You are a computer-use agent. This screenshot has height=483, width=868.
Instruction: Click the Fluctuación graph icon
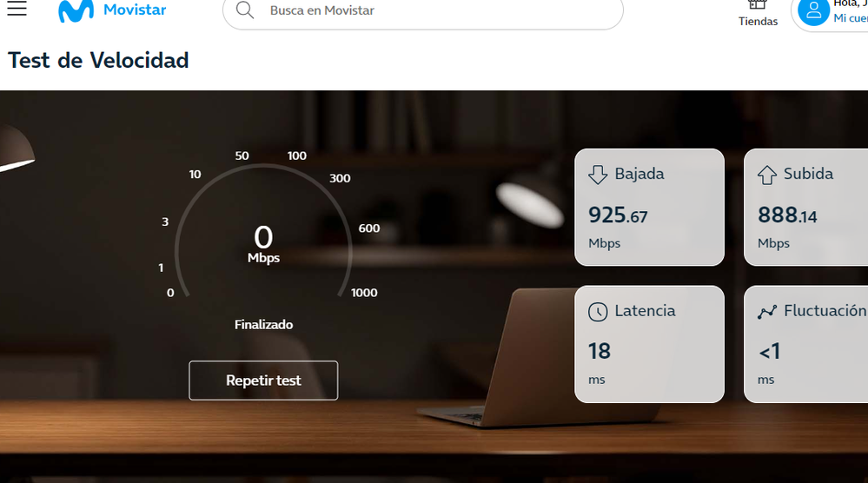click(x=766, y=312)
